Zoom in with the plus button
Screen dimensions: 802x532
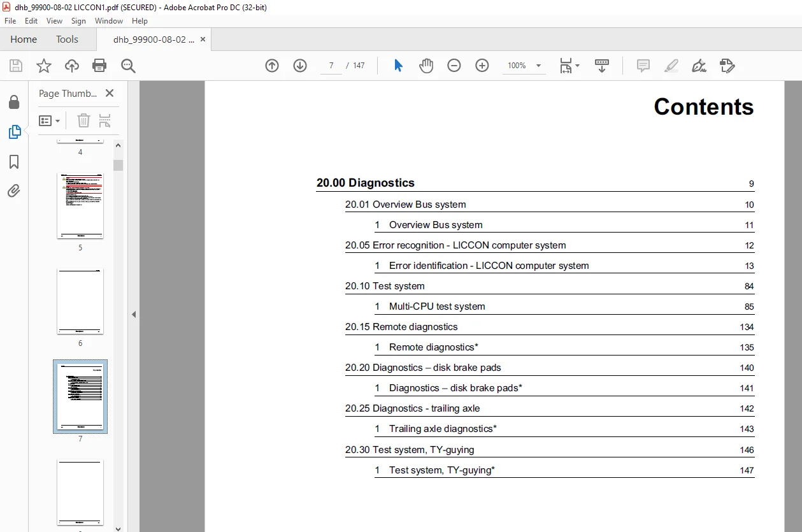tap(482, 66)
